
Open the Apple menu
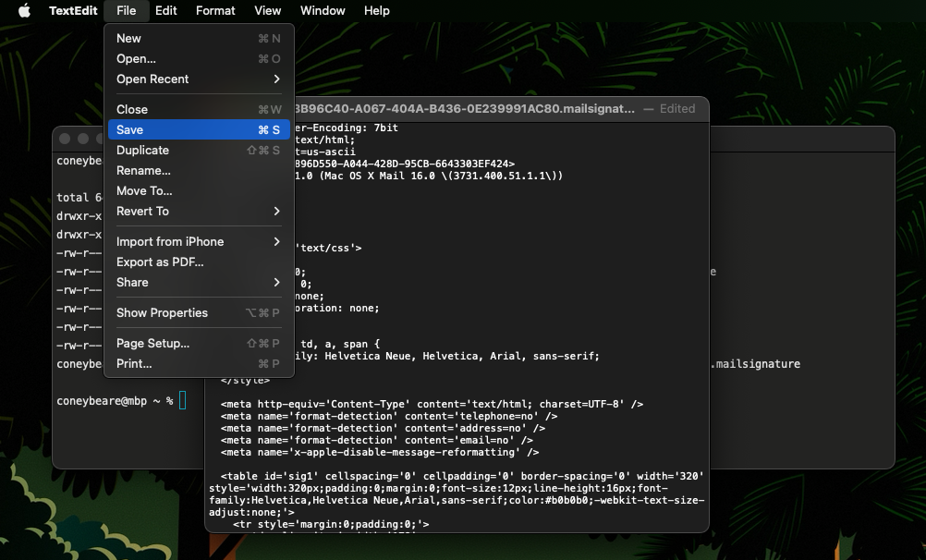(x=24, y=11)
